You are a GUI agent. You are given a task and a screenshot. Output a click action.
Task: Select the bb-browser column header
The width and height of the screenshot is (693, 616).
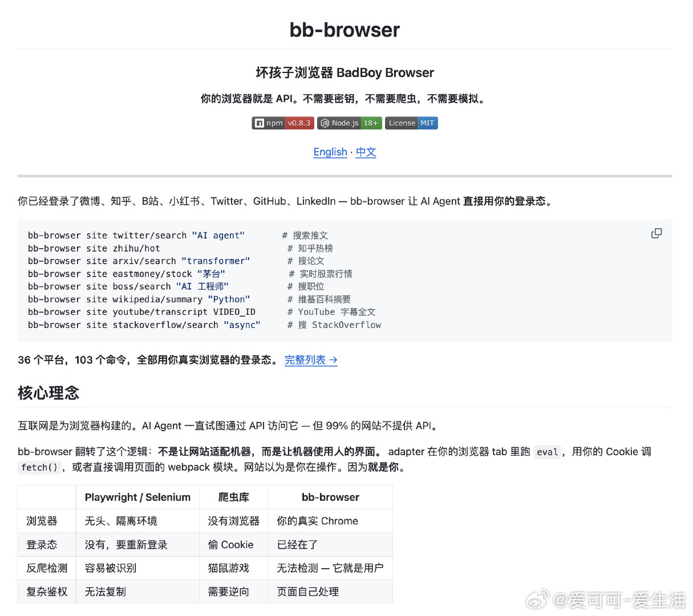point(330,497)
